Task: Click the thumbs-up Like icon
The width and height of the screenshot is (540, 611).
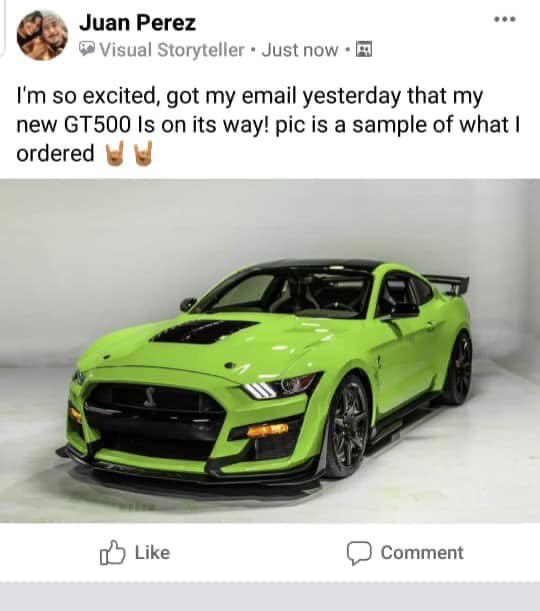Action: point(113,553)
